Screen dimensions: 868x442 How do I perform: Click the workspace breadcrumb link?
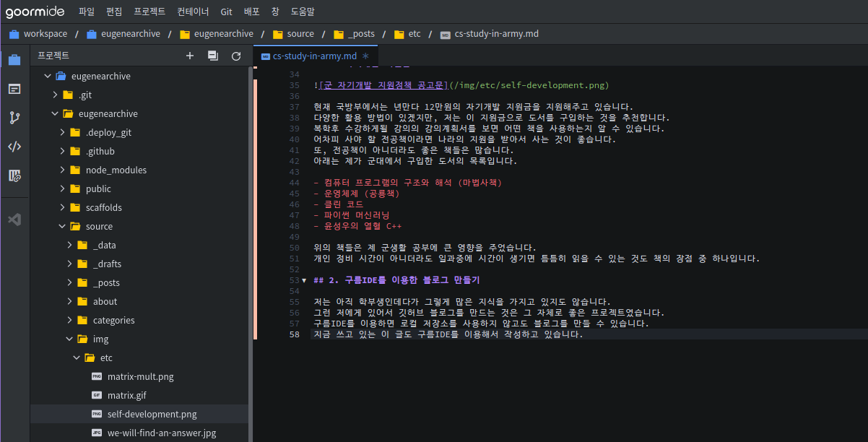[45, 34]
